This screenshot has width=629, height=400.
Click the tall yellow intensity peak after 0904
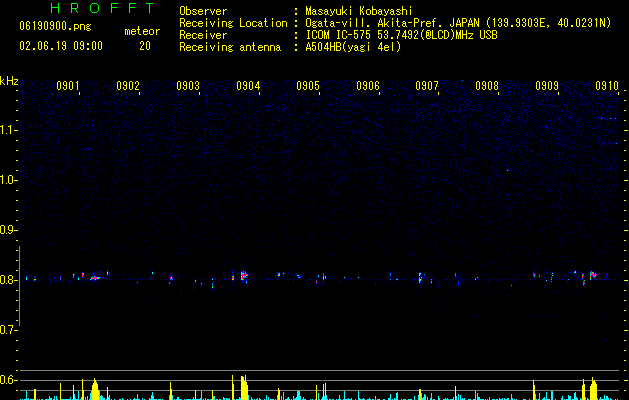(244, 388)
